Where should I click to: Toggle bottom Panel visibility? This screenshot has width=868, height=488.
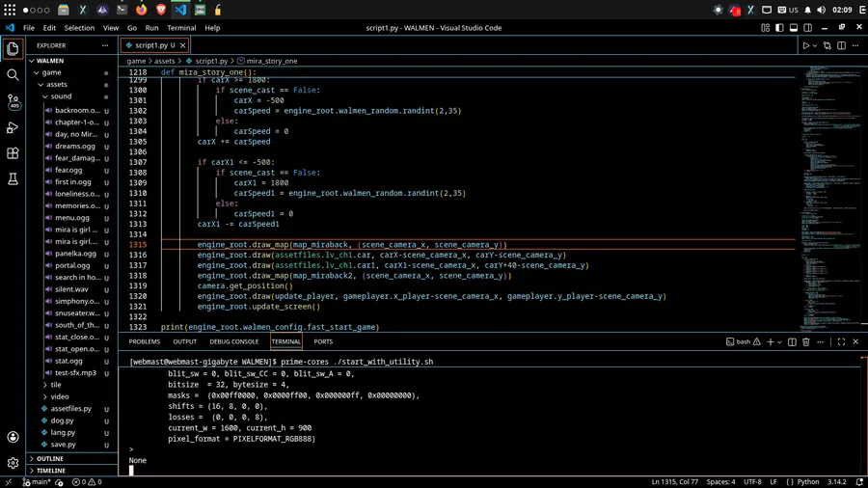(x=794, y=28)
